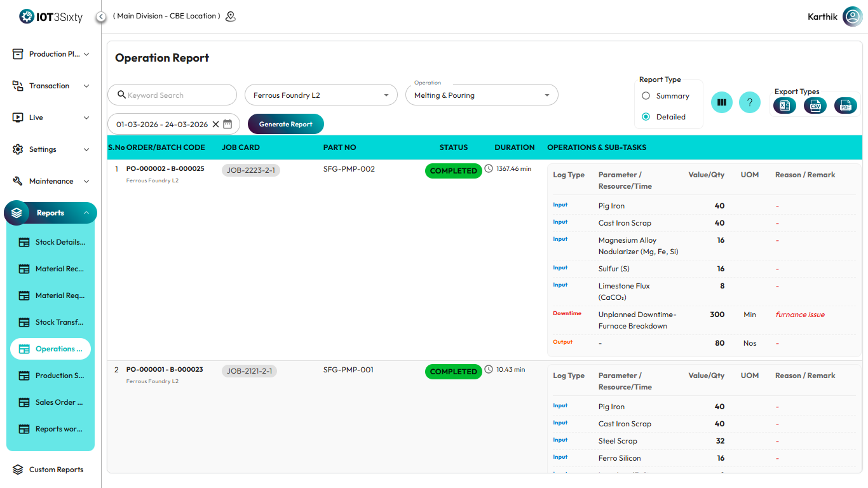Export report as Excel file
868x488 pixels.
pyautogui.click(x=784, y=105)
